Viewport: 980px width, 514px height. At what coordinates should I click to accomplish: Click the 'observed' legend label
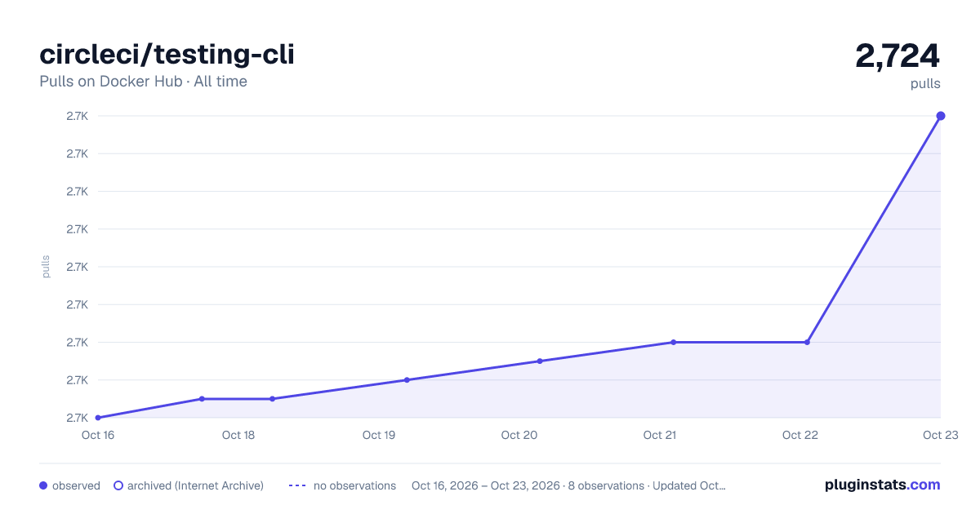[76, 485]
